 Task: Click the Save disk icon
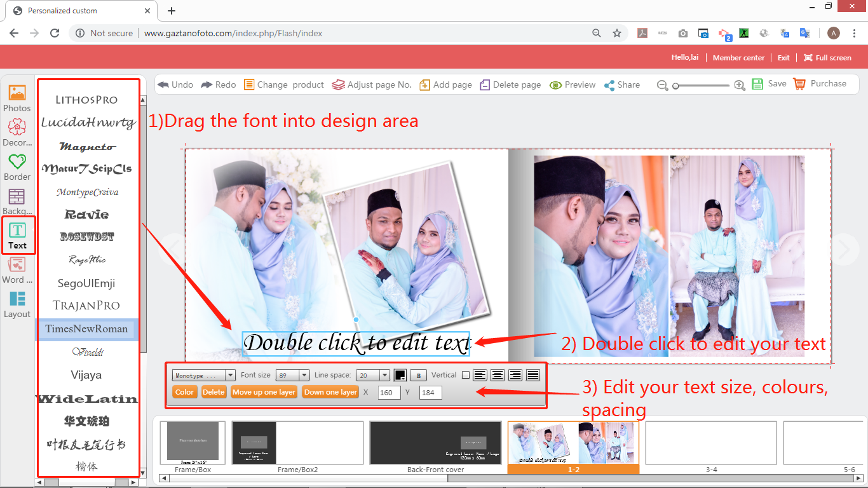click(x=757, y=84)
